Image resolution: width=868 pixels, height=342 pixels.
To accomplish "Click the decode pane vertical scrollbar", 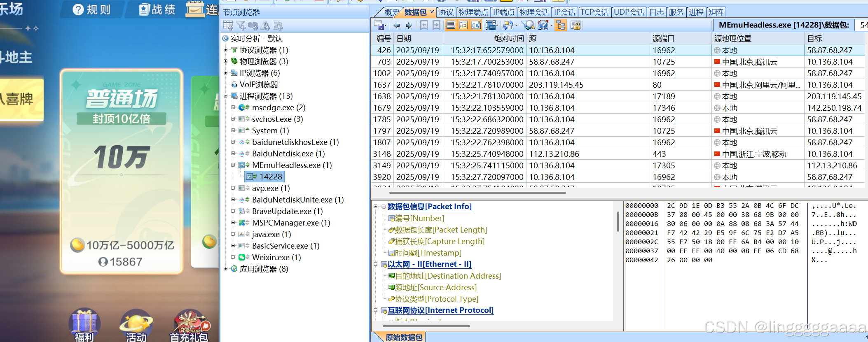I will coord(618,221).
